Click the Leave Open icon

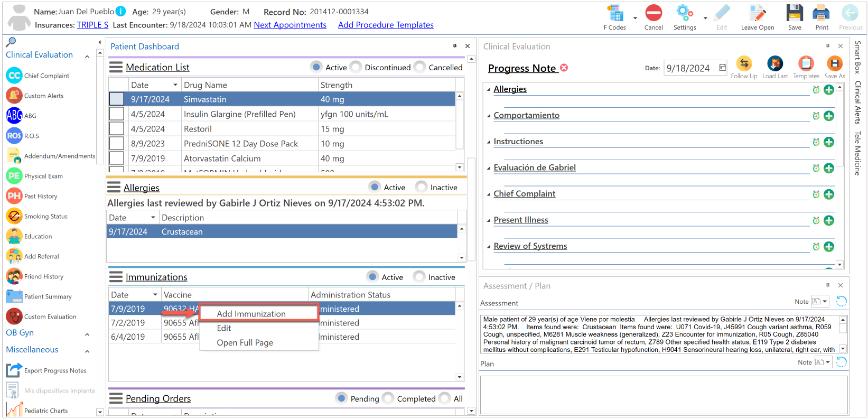tap(758, 13)
